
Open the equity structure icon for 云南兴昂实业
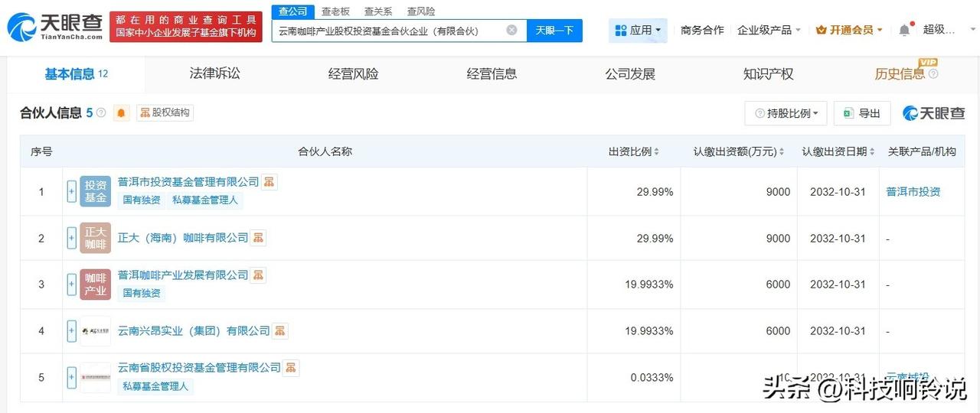point(279,331)
